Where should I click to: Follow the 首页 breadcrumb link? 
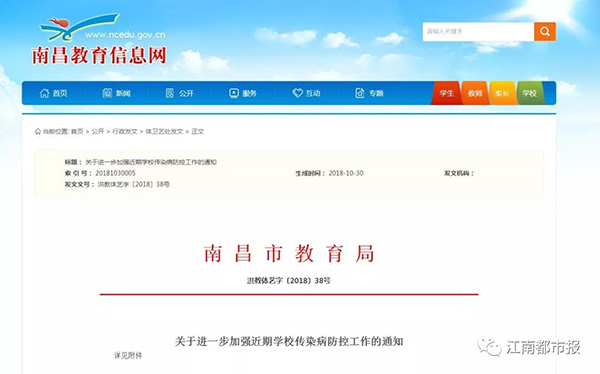click(x=77, y=131)
